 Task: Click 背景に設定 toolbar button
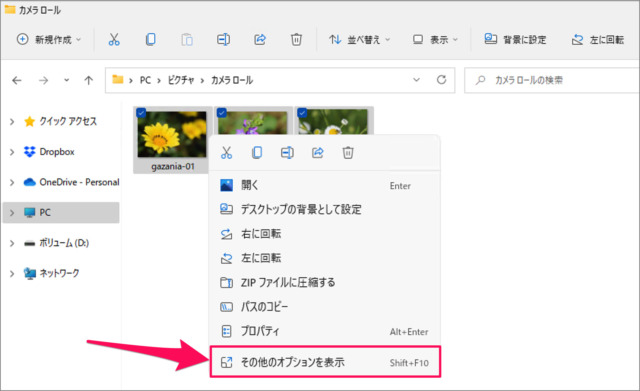coord(515,40)
